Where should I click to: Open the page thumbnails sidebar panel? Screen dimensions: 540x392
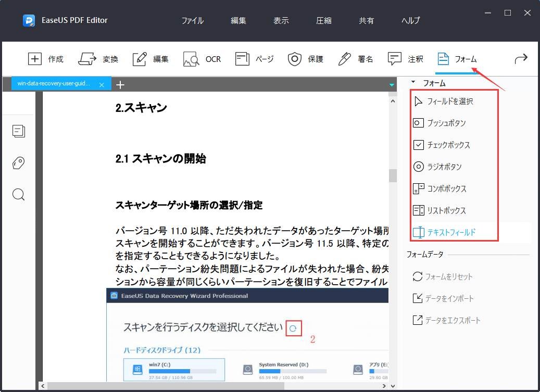tap(19, 131)
